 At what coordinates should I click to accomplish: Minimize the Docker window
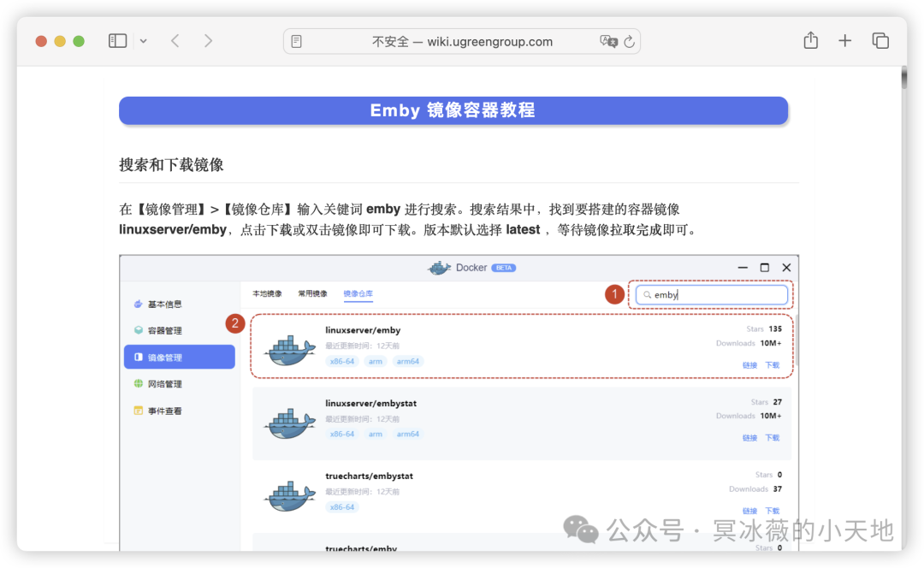tap(743, 268)
